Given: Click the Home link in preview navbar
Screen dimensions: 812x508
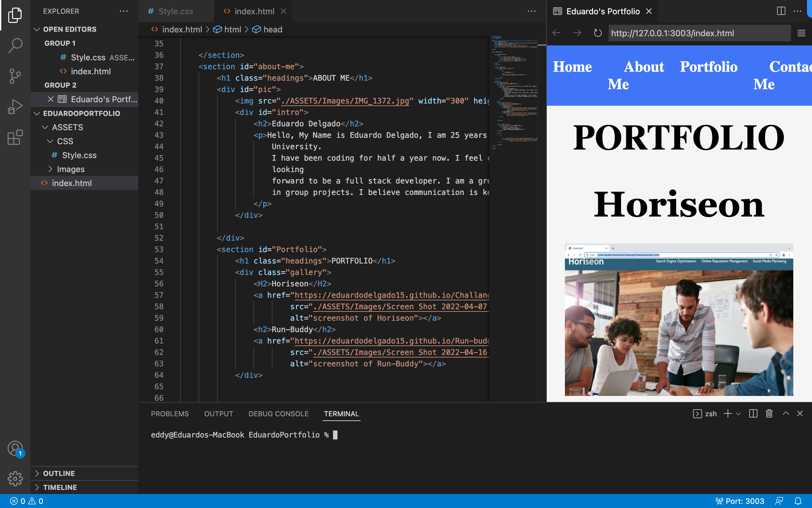Looking at the screenshot, I should point(573,67).
